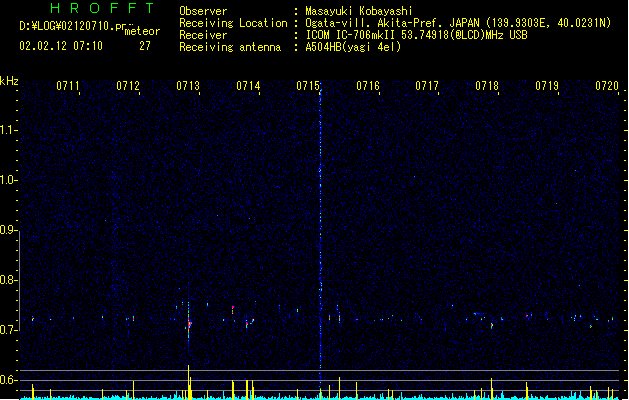Click the 0.6 kHz frequency label
The width and height of the screenshot is (629, 400).
[x=8, y=380]
